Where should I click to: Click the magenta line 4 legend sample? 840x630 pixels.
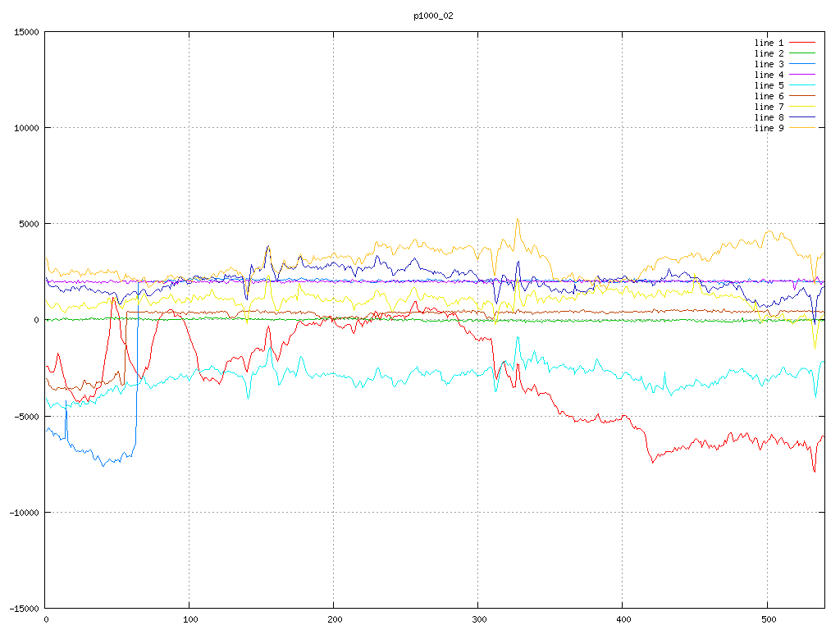[x=802, y=75]
